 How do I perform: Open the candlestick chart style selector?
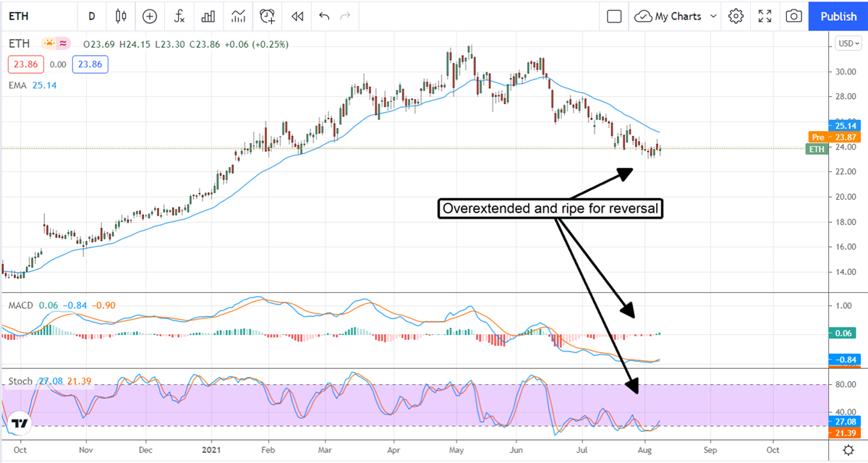[x=121, y=16]
